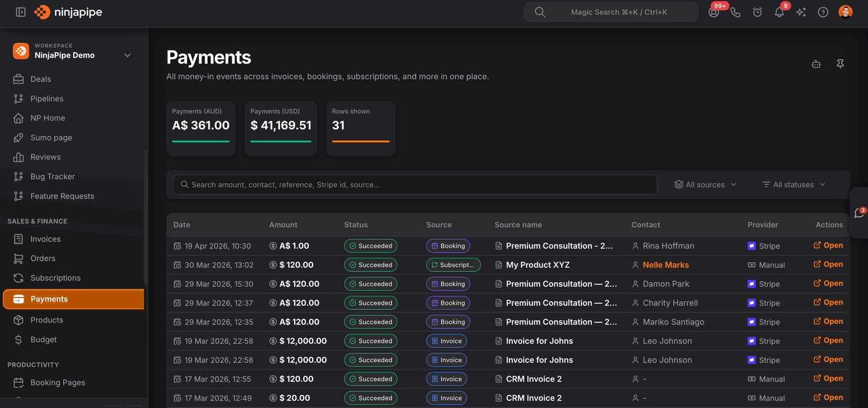868x408 pixels.
Task: Select Subscriptions in the sidebar
Action: pos(55,278)
